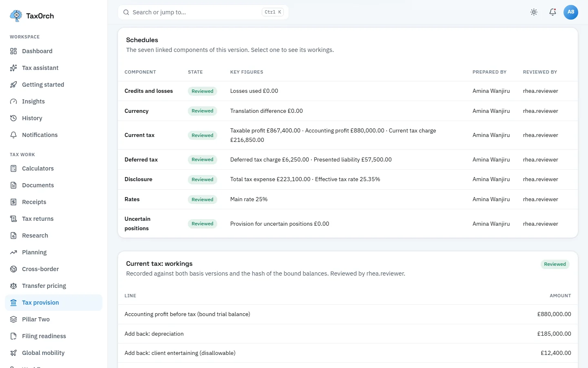This screenshot has width=588, height=368.
Task: Open the AB user avatar menu
Action: 571,12
